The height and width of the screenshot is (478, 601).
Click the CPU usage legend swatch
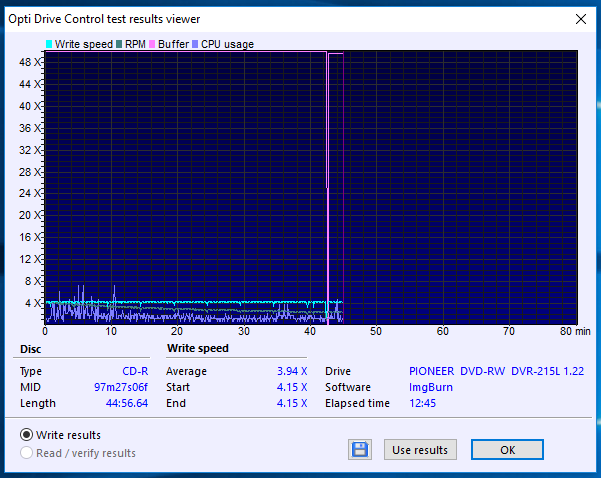tap(195, 44)
